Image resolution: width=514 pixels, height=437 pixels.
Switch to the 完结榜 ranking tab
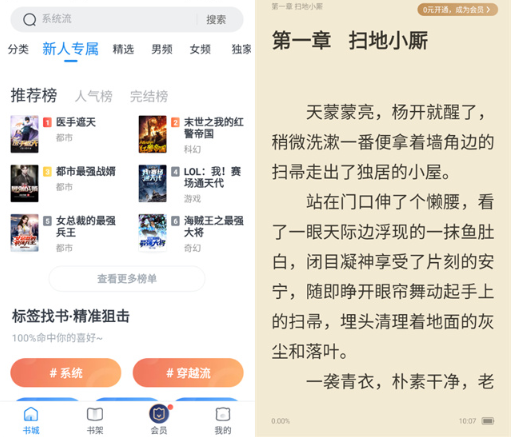click(x=149, y=96)
